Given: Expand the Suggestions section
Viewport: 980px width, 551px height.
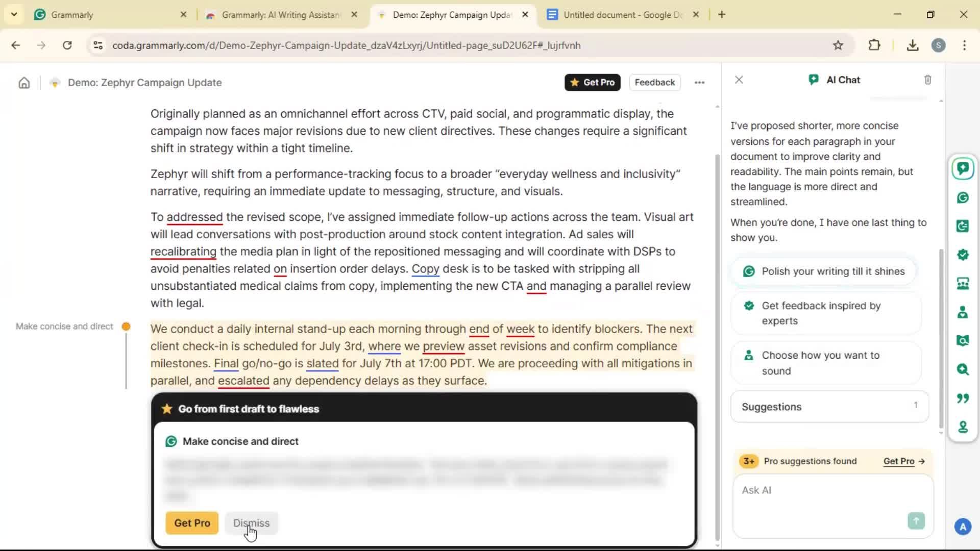Looking at the screenshot, I should point(829,407).
